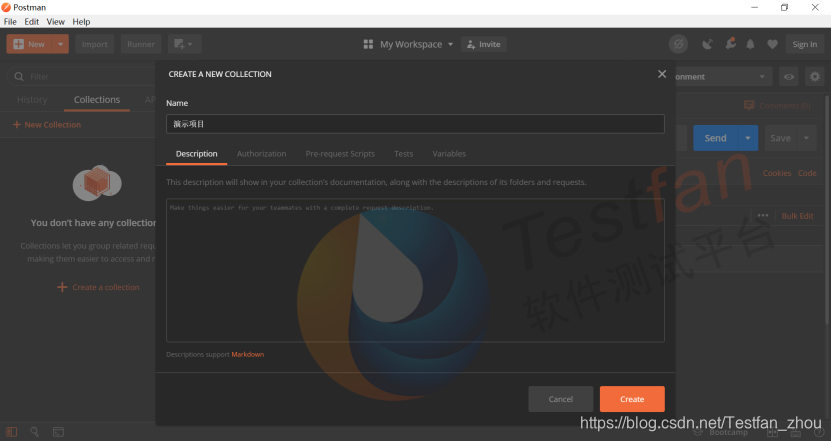Open the Tests tab in dialog
This screenshot has height=442, width=831.
403,154
